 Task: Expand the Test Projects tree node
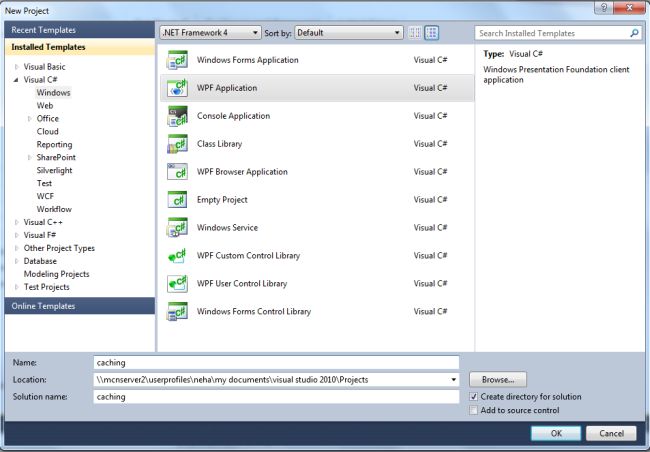[17, 287]
